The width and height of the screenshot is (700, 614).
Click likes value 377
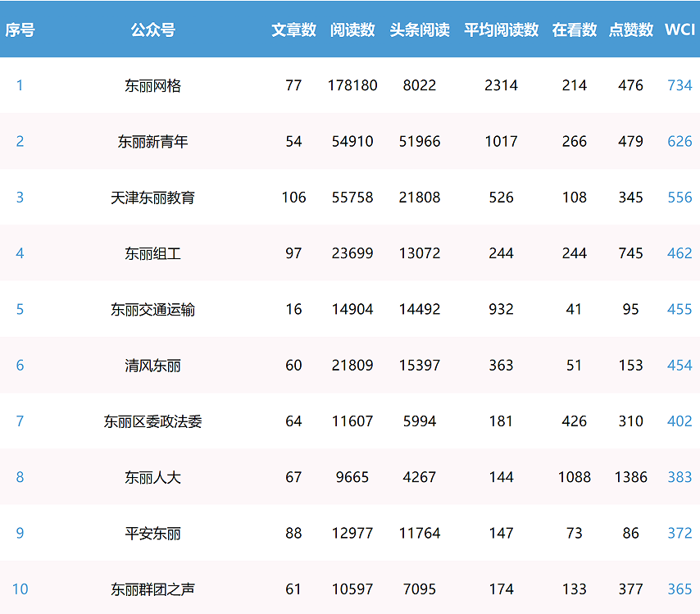pos(631,589)
